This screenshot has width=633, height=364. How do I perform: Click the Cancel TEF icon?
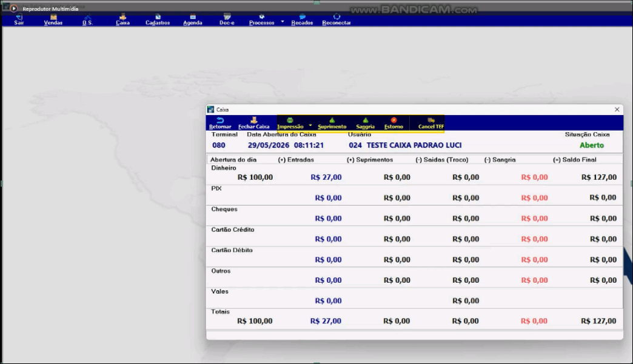[431, 120]
